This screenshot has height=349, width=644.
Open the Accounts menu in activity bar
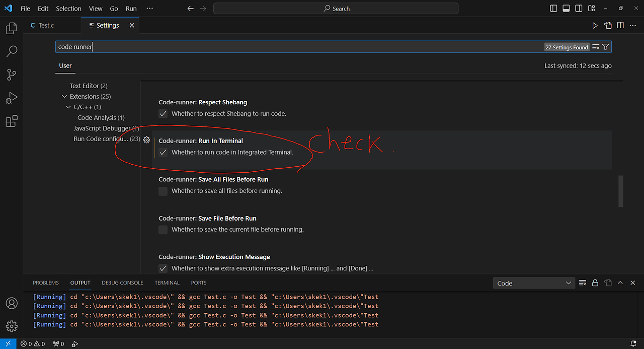tap(11, 304)
